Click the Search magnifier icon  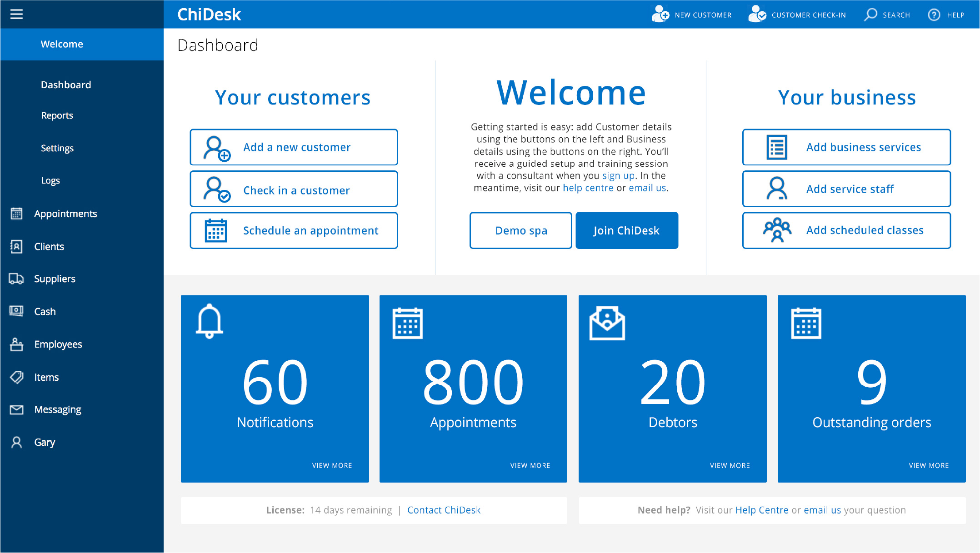tap(870, 15)
